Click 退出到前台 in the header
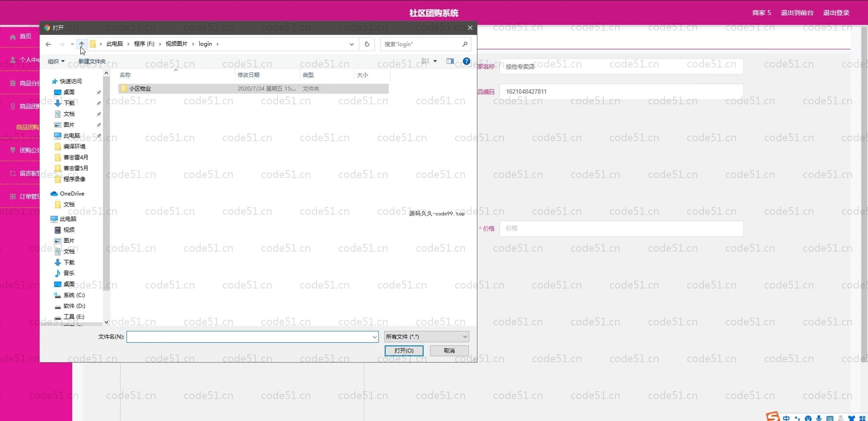868x421 pixels. coord(797,13)
